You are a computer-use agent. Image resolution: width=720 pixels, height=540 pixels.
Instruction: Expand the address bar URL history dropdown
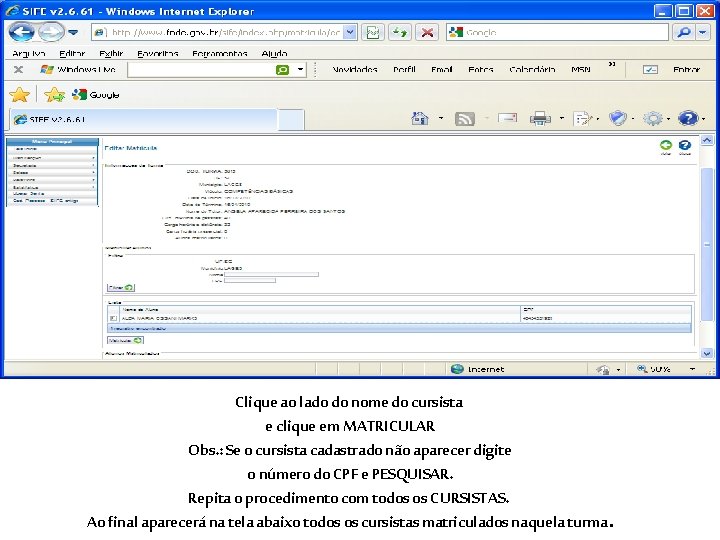350,32
